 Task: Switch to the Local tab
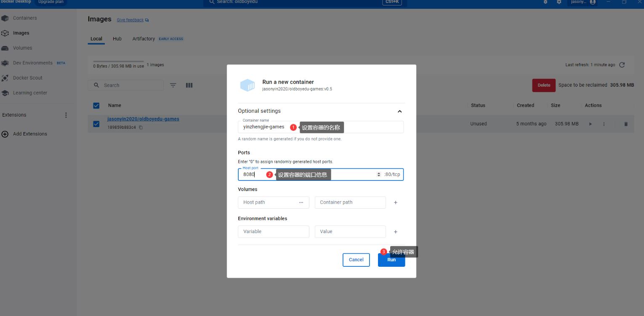click(96, 39)
